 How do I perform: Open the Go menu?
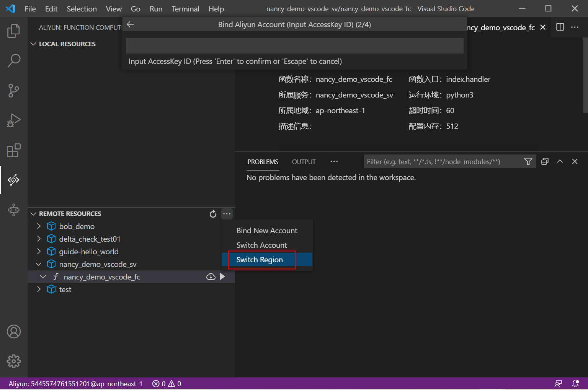[136, 9]
